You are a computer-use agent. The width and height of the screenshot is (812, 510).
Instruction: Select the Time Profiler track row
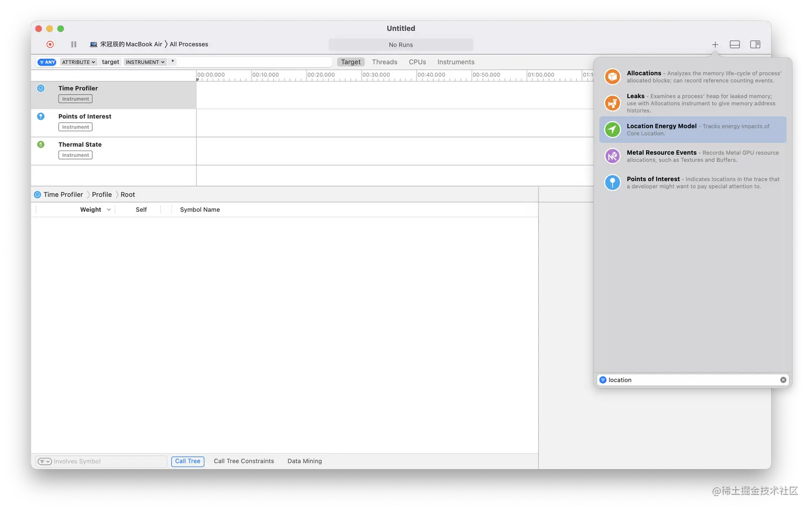tap(114, 95)
